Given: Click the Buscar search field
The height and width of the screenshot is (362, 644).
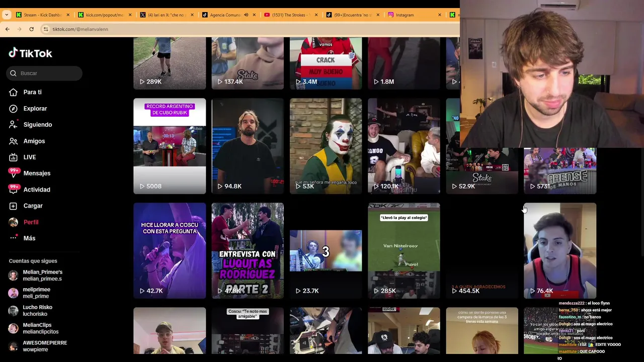Looking at the screenshot, I should click(44, 73).
